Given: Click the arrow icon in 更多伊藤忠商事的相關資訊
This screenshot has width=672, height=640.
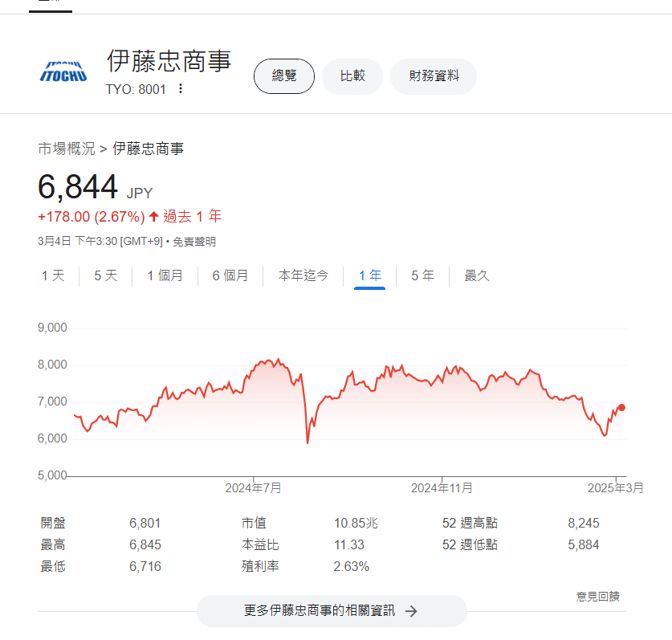Looking at the screenshot, I should tap(411, 611).
